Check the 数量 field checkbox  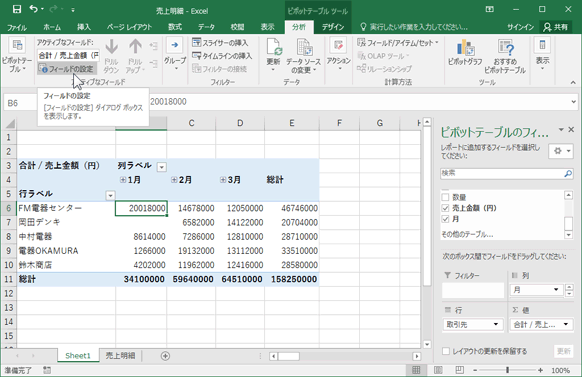click(x=445, y=197)
